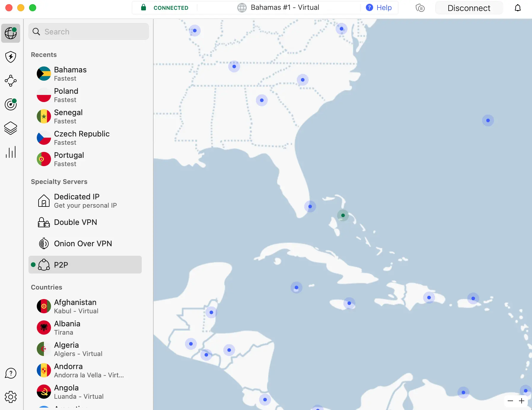Open Dark Web Monitor target icon

[11, 104]
